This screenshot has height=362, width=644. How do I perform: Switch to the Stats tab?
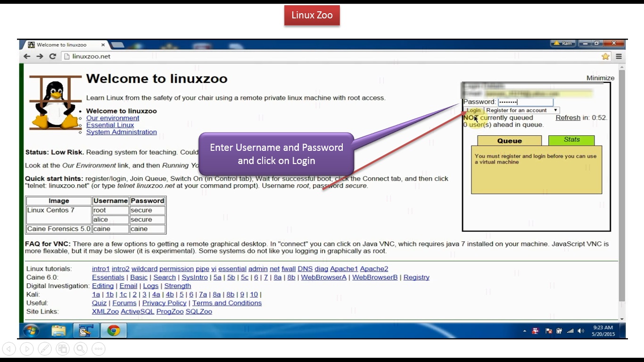(x=571, y=140)
